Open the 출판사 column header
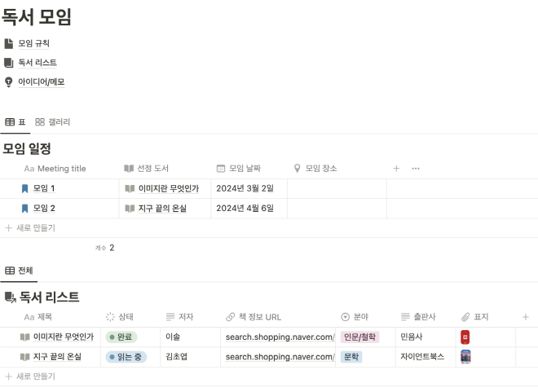Image resolution: width=538 pixels, height=392 pixels. [x=418, y=317]
